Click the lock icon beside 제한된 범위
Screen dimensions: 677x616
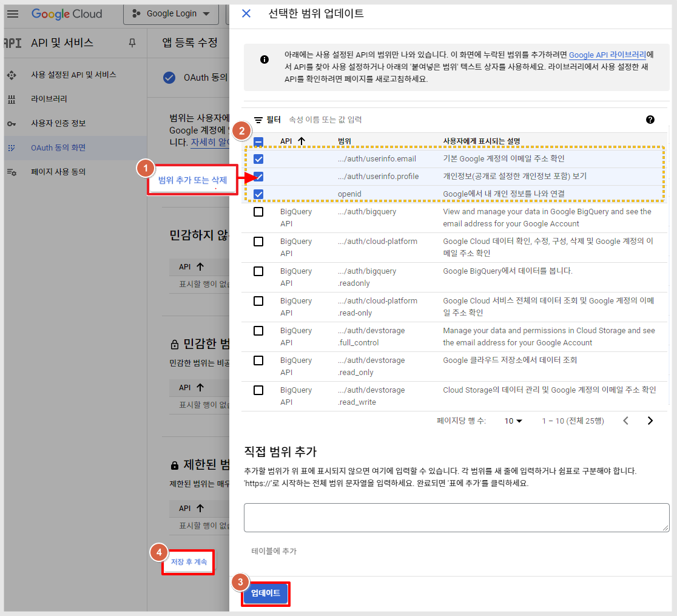tap(175, 465)
